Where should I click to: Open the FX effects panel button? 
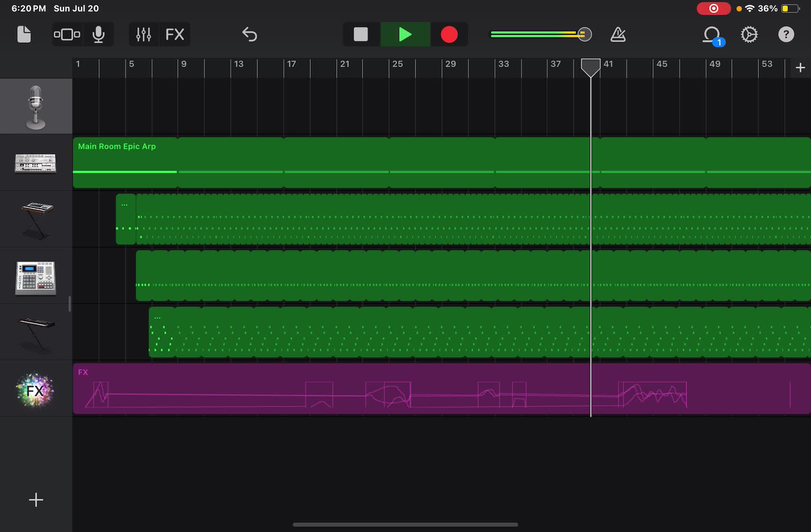coord(174,34)
